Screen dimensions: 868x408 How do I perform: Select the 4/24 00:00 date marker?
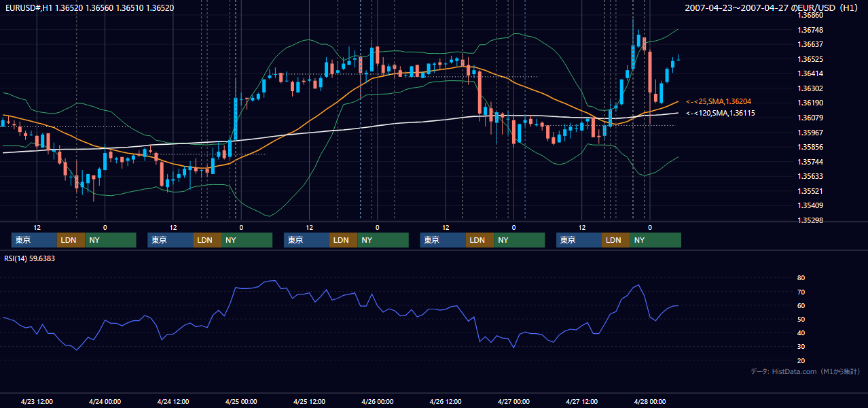pyautogui.click(x=105, y=401)
